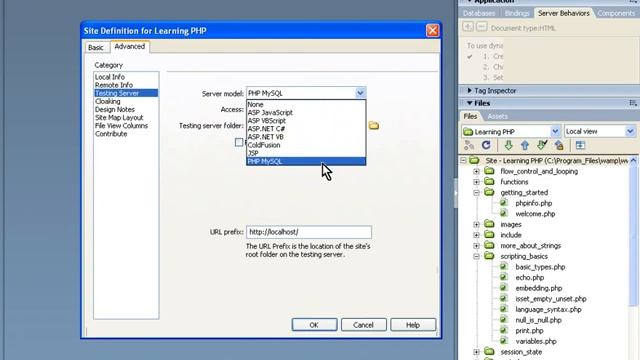This screenshot has height=360, width=640.
Task: Select the Advanced tab
Action: 130,47
